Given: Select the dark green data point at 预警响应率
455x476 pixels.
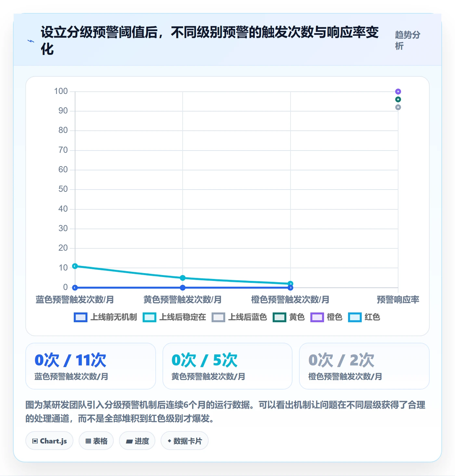Looking at the screenshot, I should pyautogui.click(x=398, y=99).
